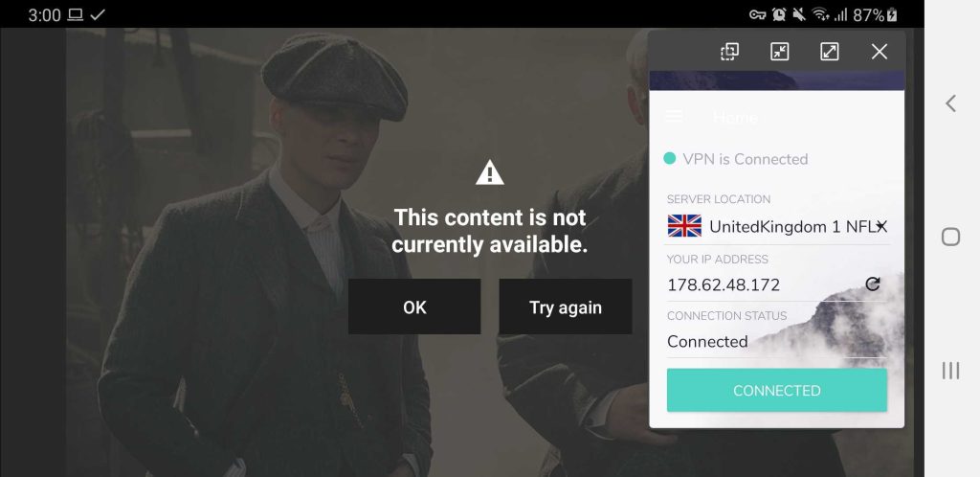980x477 pixels.
Task: Refresh the IP address with reload icon
Action: point(873,284)
